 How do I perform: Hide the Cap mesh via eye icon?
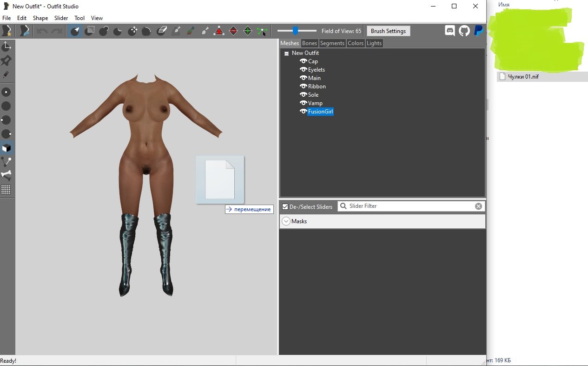[x=303, y=61]
